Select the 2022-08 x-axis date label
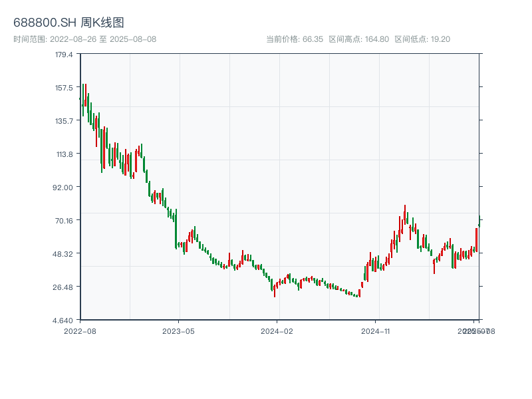The width and height of the screenshot is (532, 399). [80, 331]
